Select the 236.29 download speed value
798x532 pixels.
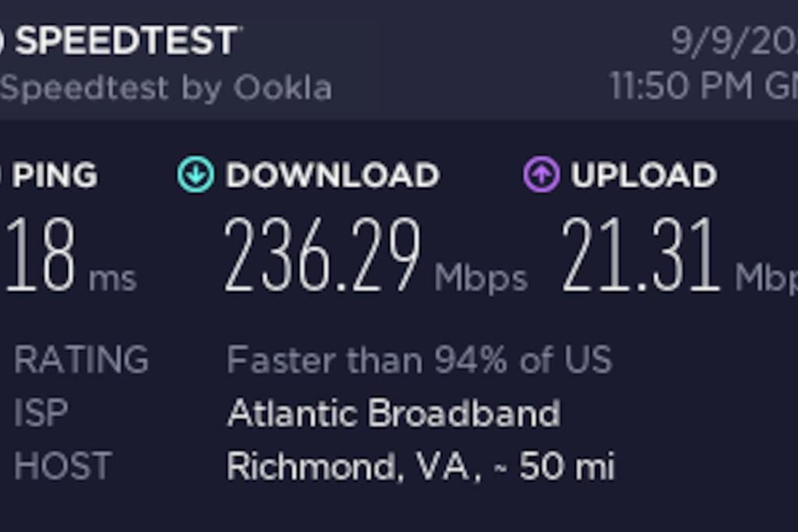point(322,257)
